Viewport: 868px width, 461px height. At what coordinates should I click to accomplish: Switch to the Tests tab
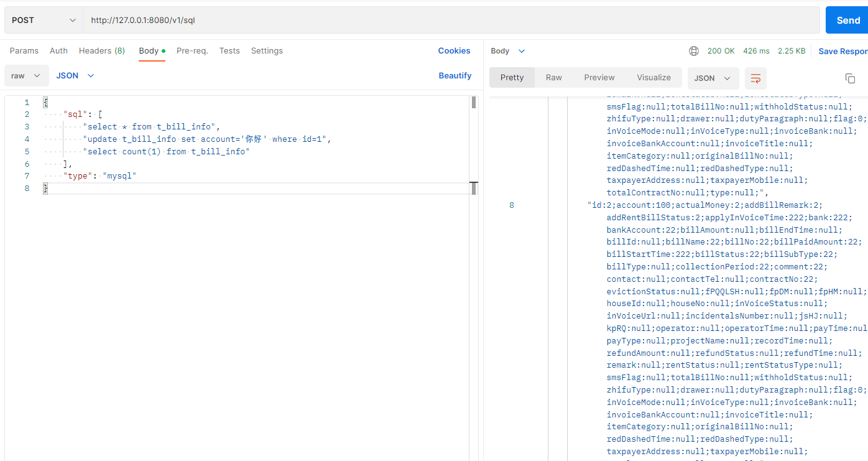pyautogui.click(x=229, y=50)
